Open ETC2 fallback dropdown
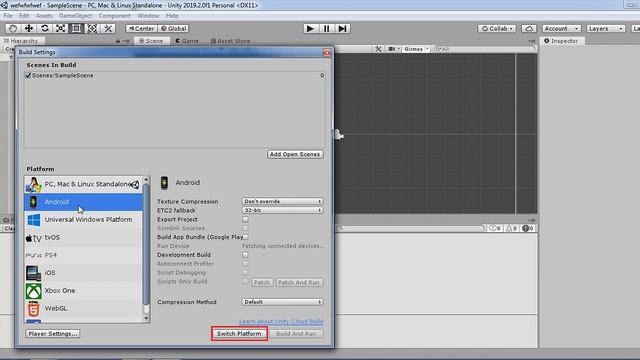The width and height of the screenshot is (640, 360). [282, 210]
